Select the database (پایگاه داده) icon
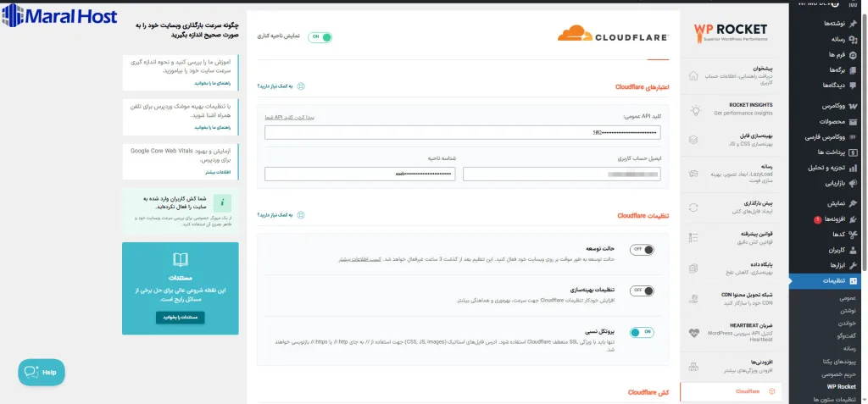The height and width of the screenshot is (404, 868). 693,268
